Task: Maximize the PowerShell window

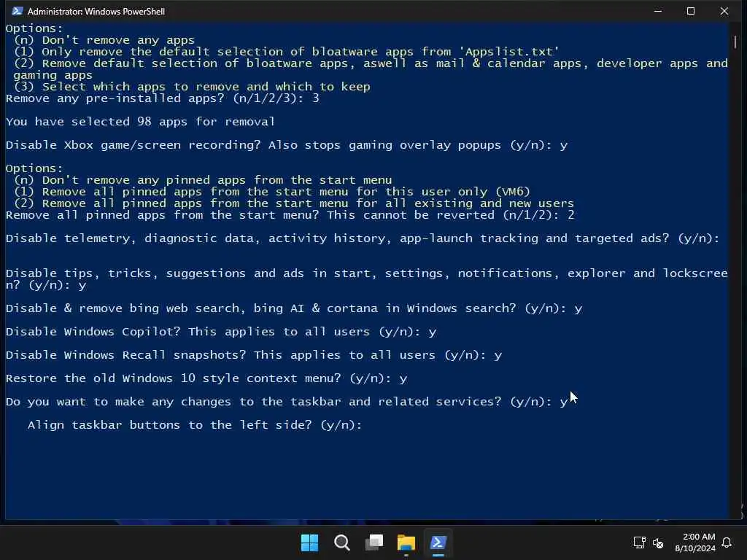Action: point(691,11)
